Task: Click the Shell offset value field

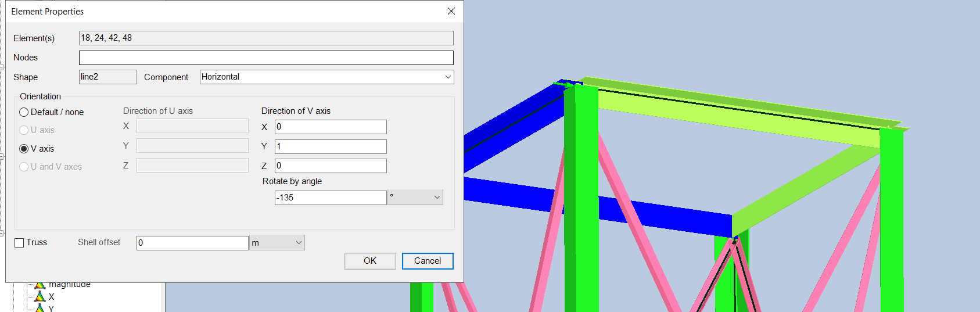Action: (192, 243)
